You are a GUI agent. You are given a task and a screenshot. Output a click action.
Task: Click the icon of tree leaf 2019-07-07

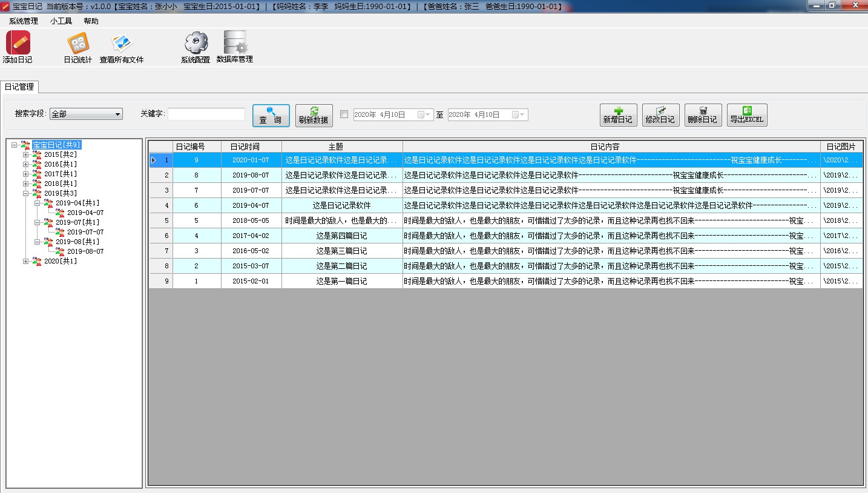(x=60, y=232)
